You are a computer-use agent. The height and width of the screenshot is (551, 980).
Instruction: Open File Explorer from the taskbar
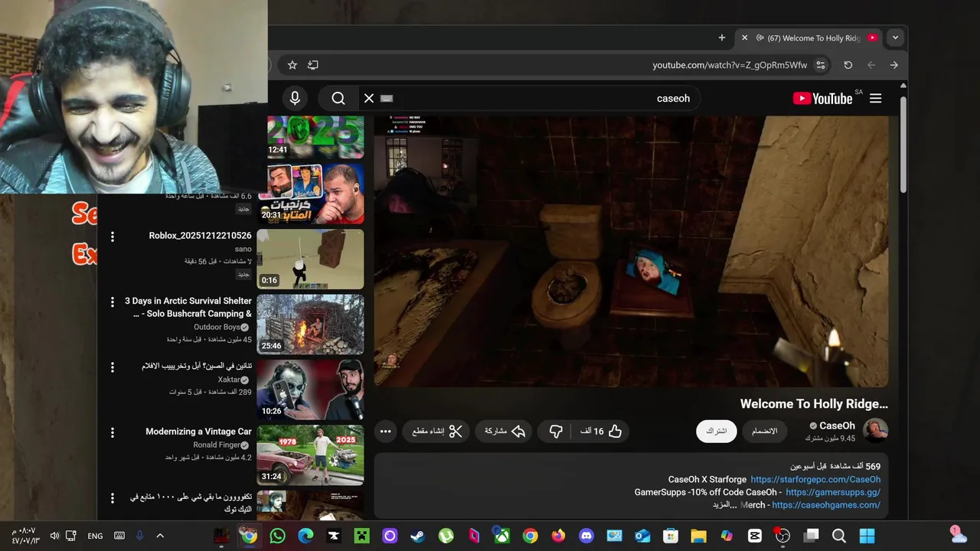click(x=698, y=536)
